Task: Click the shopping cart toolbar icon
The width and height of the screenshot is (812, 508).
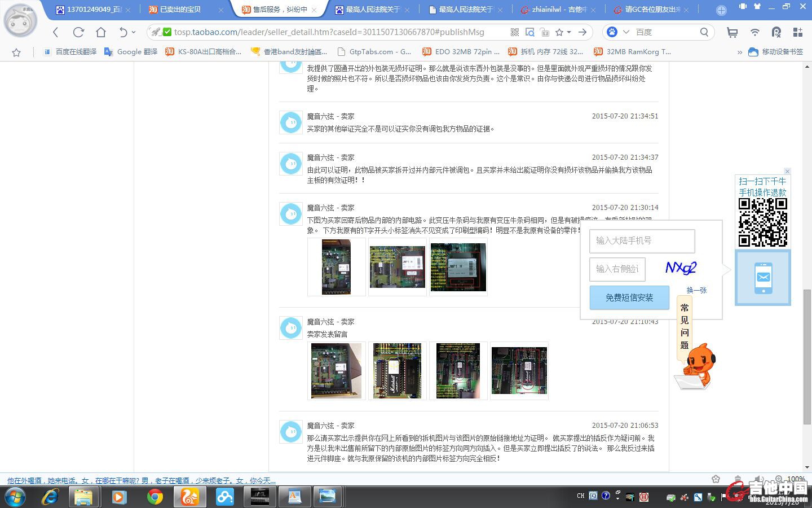Action: point(732,32)
